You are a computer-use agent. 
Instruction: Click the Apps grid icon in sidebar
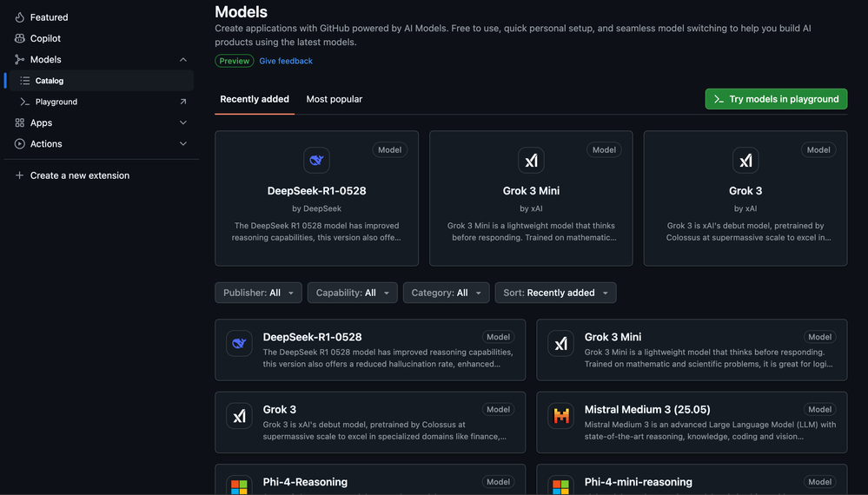19,122
